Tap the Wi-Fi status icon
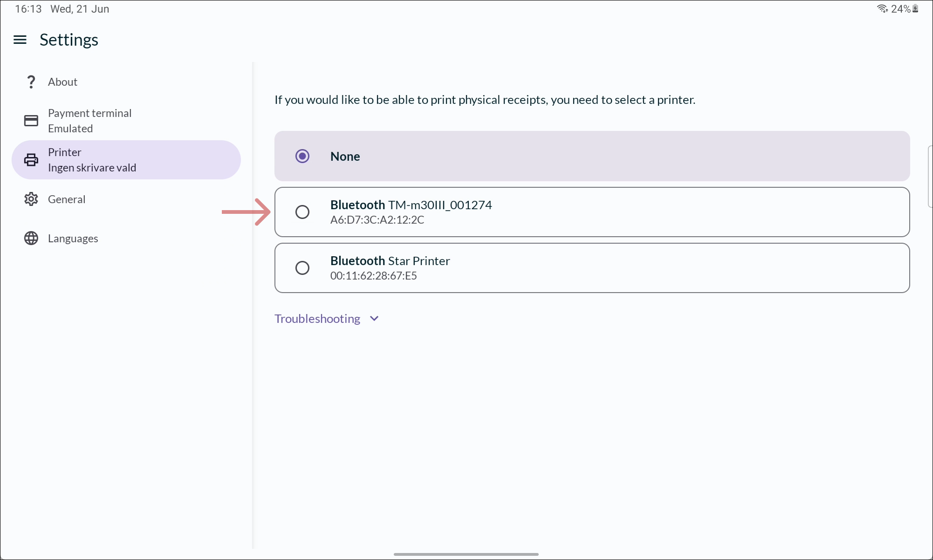Image resolution: width=933 pixels, height=560 pixels. [x=882, y=9]
